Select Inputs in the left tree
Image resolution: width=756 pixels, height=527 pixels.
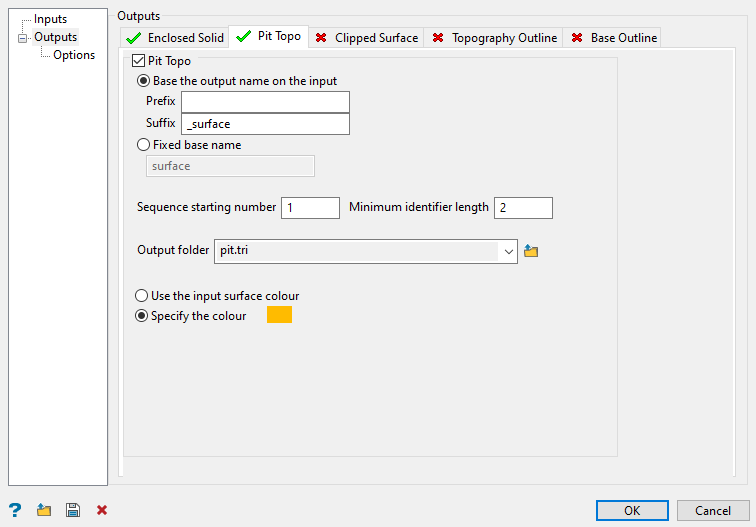coord(50,19)
